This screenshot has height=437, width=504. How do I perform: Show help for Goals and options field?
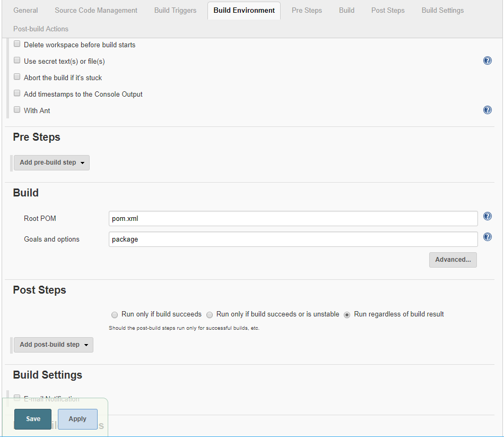pyautogui.click(x=487, y=237)
